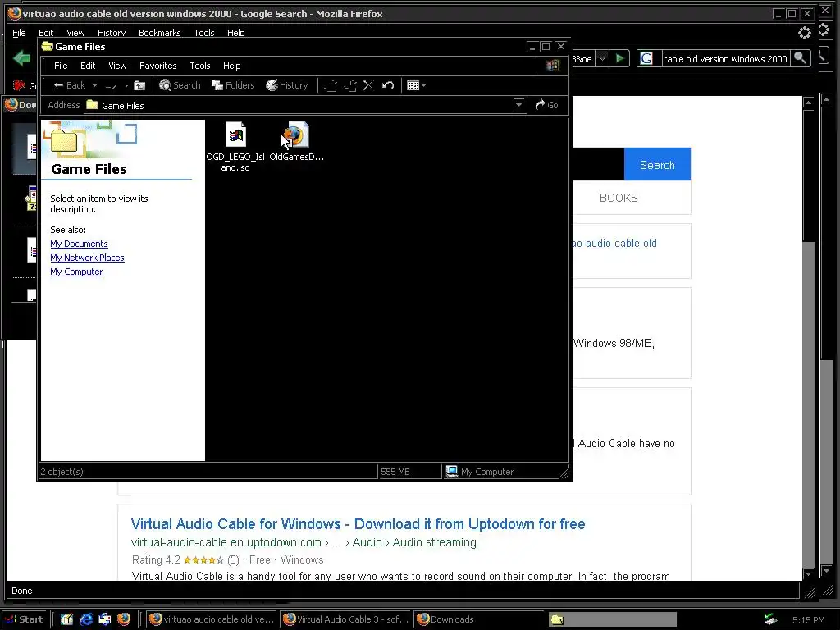Click the Delete X icon in explorer
The image size is (840, 630).
(368, 85)
